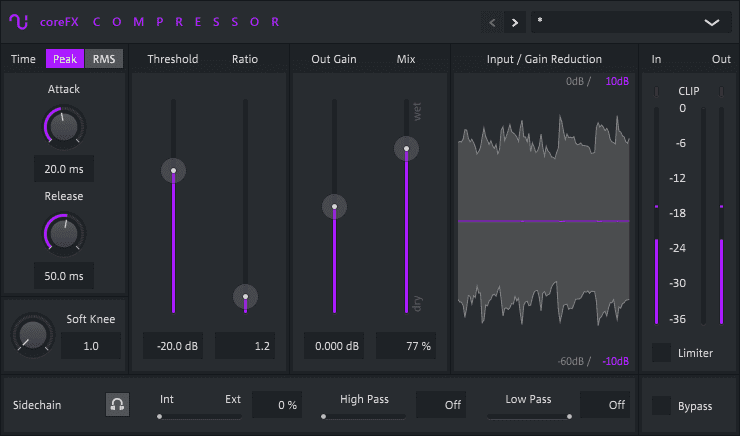
Task: Go to previous preset arrow
Action: [x=492, y=22]
